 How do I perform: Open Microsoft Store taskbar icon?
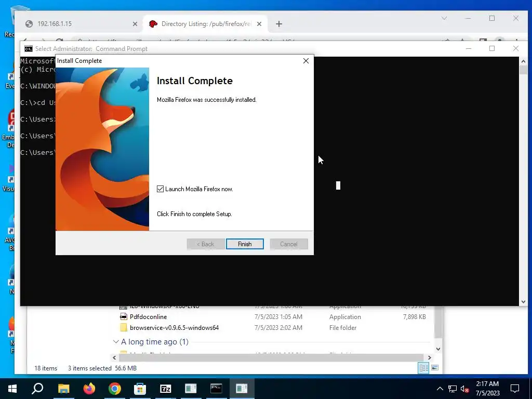(x=140, y=389)
